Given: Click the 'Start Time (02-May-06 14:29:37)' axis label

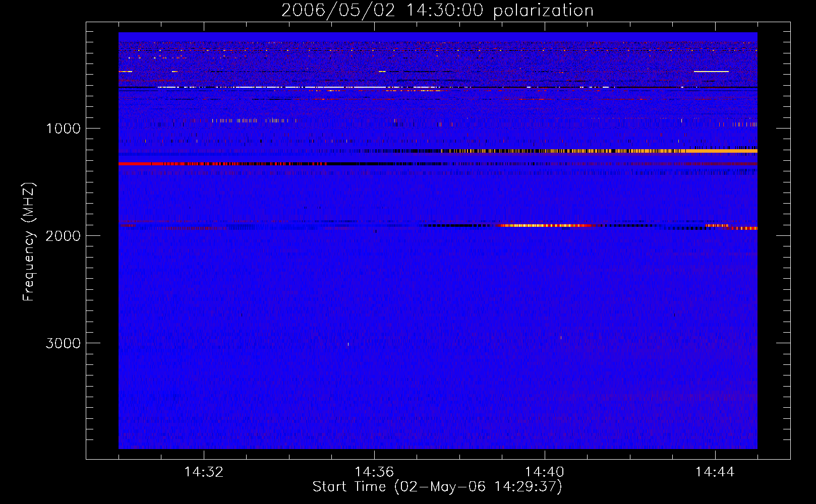Looking at the screenshot, I should (x=437, y=487).
